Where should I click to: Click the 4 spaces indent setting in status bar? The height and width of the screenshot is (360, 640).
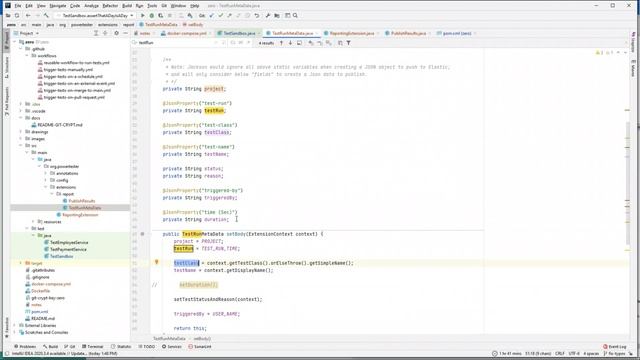pyautogui.click(x=591, y=353)
